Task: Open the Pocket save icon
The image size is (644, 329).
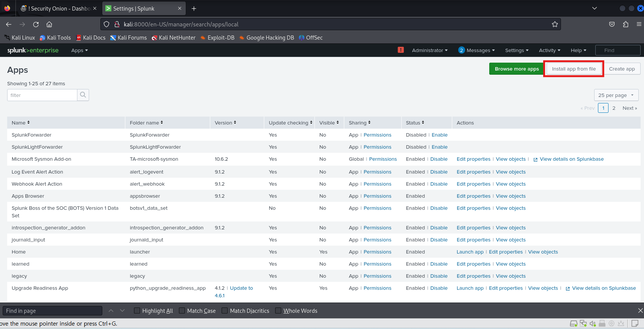Action: click(x=612, y=24)
